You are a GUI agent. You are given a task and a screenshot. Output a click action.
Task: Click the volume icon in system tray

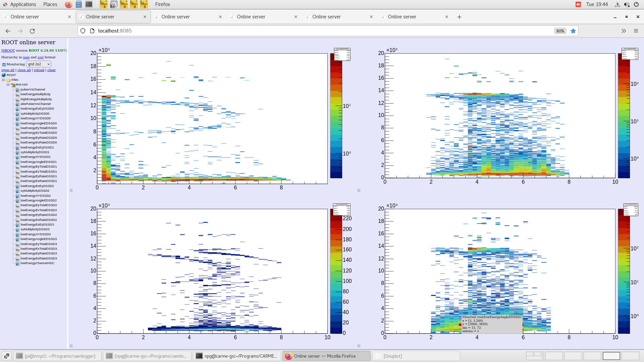tap(627, 4)
